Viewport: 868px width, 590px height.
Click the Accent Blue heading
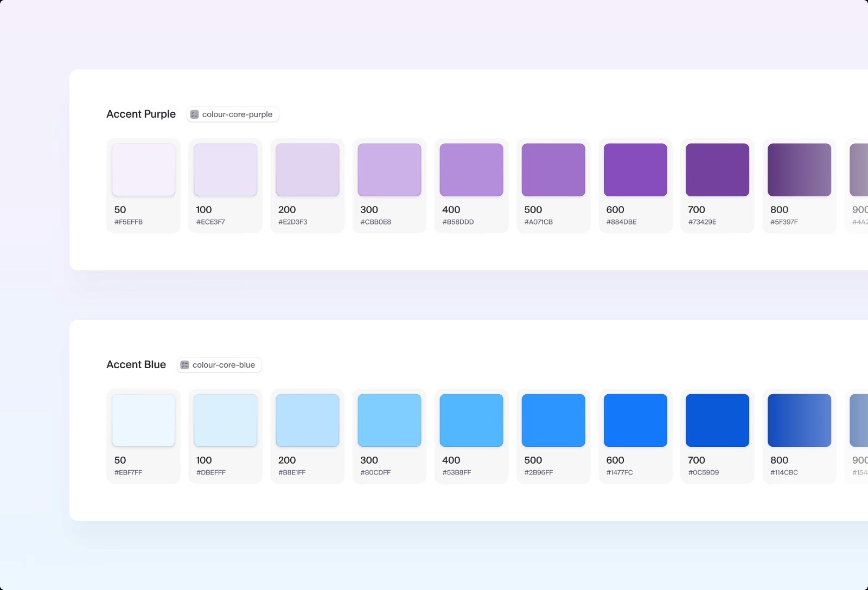coord(136,364)
